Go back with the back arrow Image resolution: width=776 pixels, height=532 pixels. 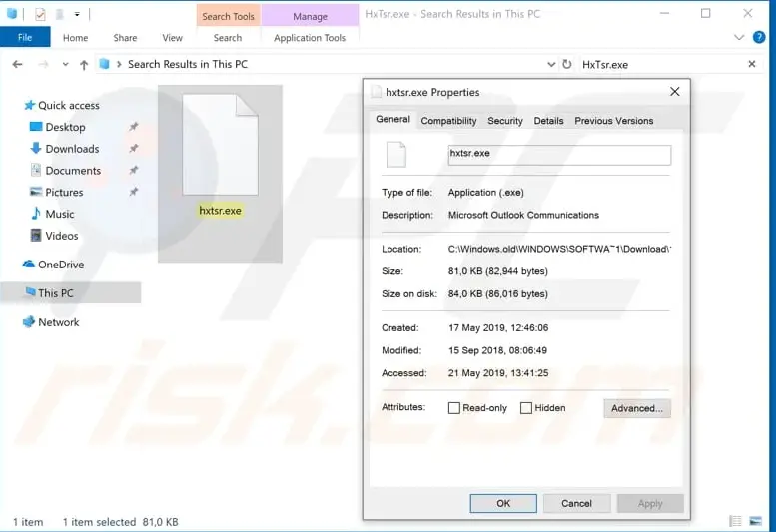[17, 64]
